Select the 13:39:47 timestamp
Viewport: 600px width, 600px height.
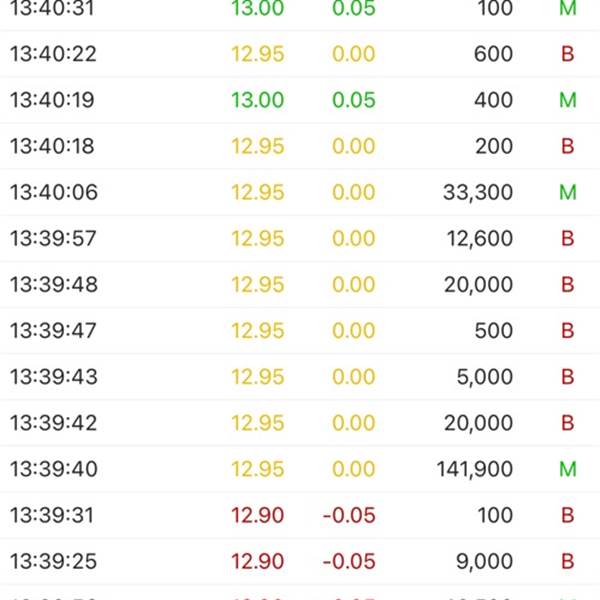(53, 331)
